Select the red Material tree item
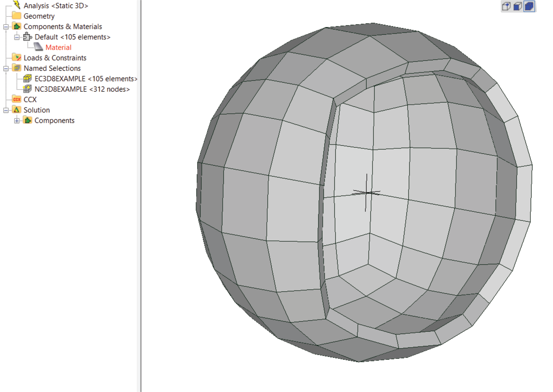 pos(58,47)
